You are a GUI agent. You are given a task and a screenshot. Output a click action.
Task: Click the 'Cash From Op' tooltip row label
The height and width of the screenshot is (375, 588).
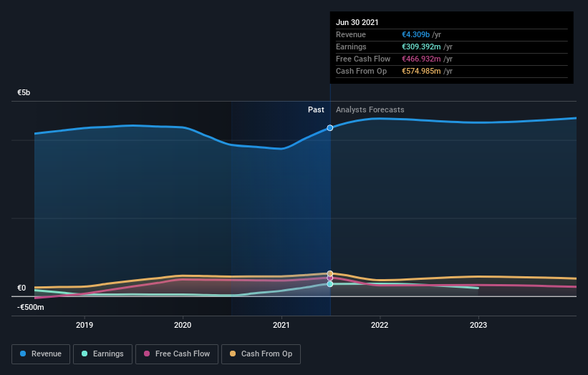[x=361, y=71]
